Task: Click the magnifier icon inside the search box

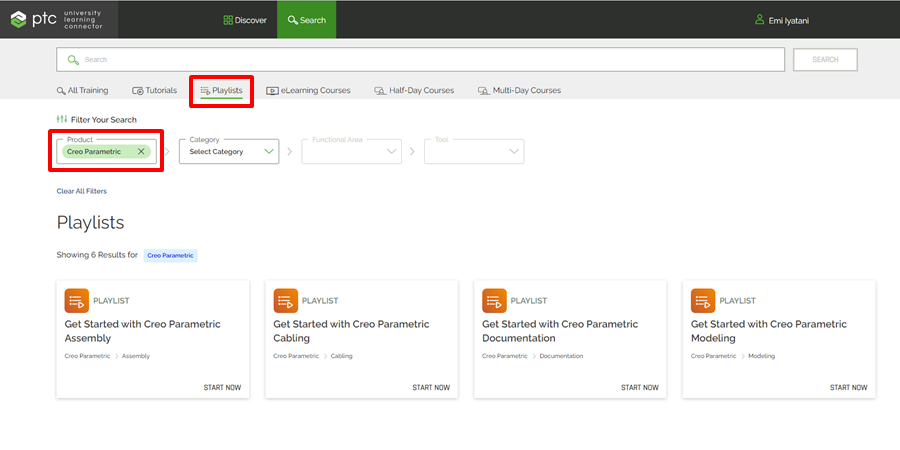Action: pos(72,60)
